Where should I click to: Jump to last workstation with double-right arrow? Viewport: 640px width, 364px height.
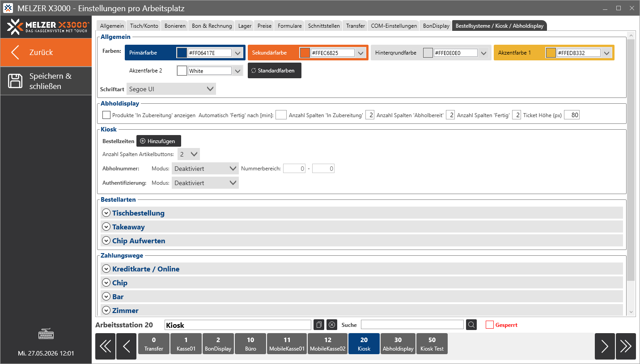point(626,346)
